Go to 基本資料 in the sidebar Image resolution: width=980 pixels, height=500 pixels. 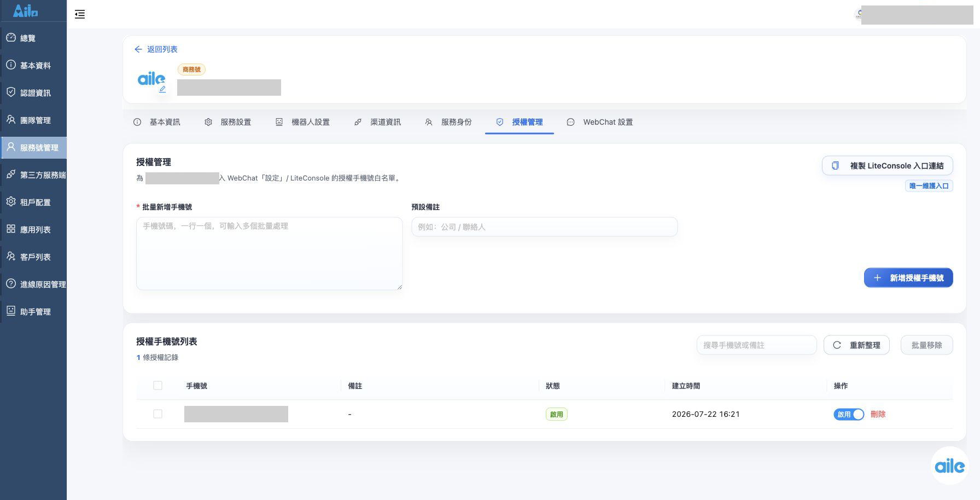point(33,65)
